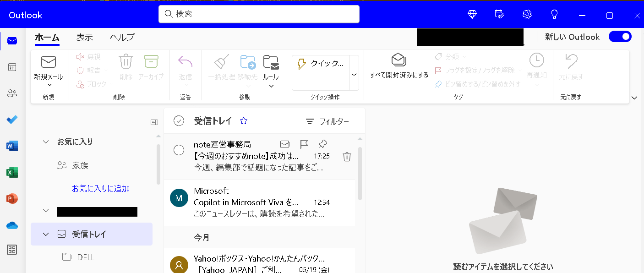This screenshot has width=644, height=273.
Task: Click the すべて開封済みにする envelope icon
Action: [x=399, y=60]
